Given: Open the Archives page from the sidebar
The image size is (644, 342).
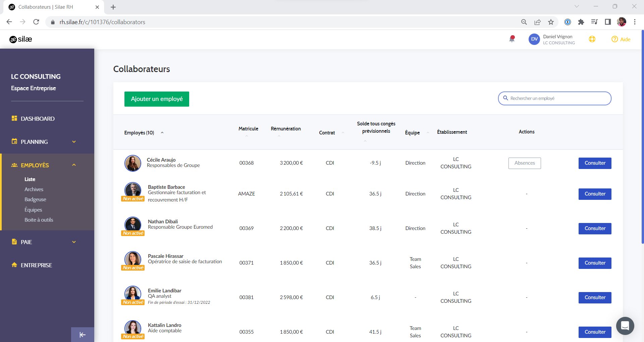Looking at the screenshot, I should (34, 189).
